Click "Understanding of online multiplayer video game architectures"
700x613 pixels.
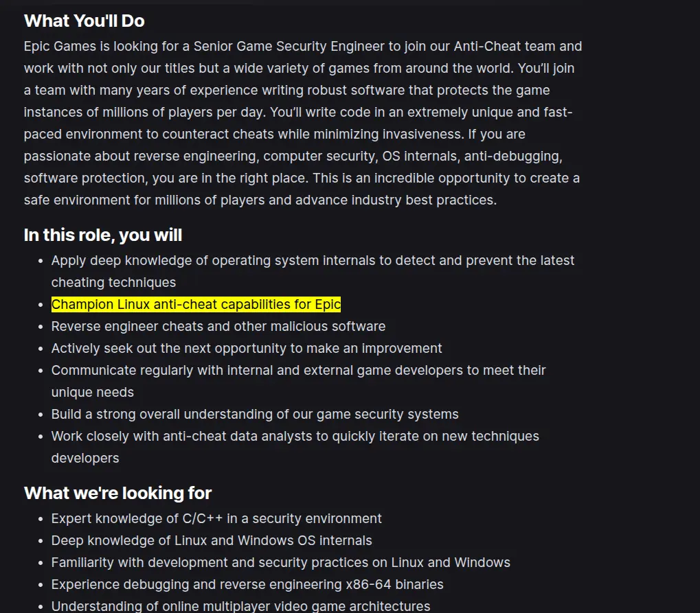tap(240, 606)
